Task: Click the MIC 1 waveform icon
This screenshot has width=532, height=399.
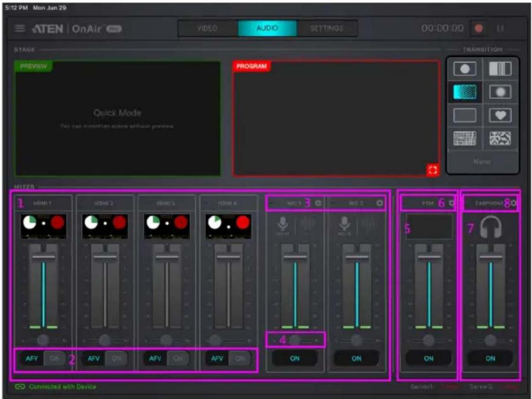Action: click(x=308, y=225)
